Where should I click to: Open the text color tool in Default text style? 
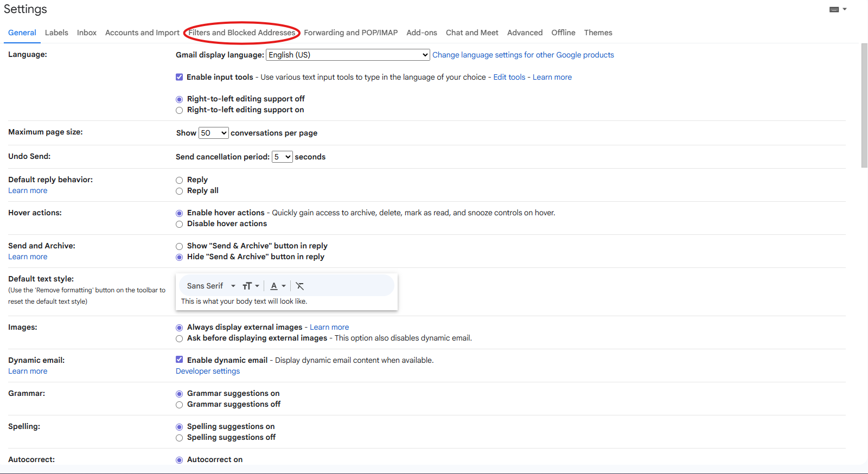point(278,286)
